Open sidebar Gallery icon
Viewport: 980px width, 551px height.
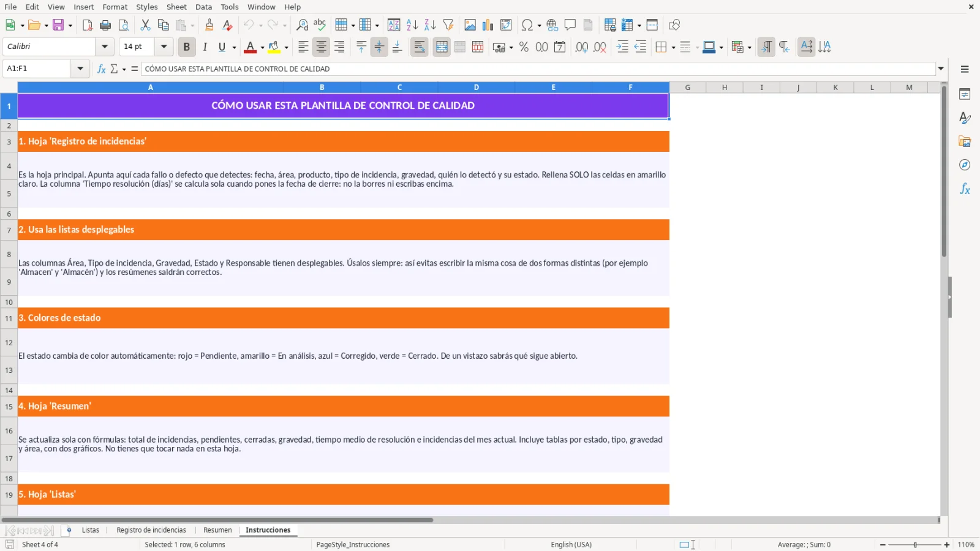pos(965,141)
